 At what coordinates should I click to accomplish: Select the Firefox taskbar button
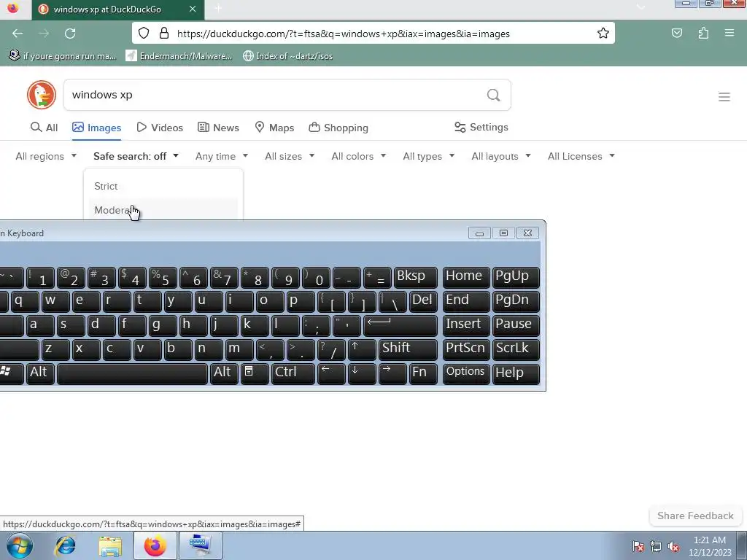pos(155,545)
